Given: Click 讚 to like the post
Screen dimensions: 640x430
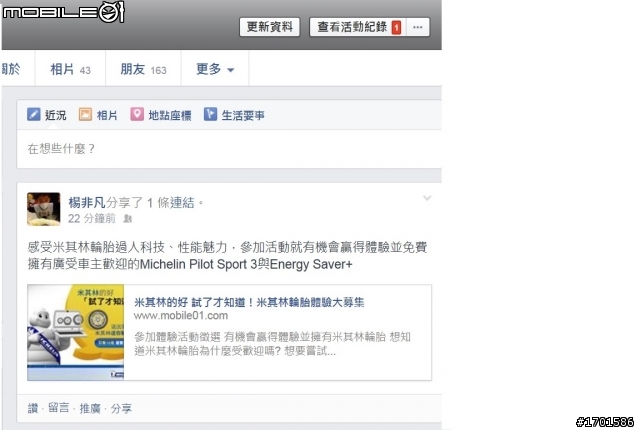Looking at the screenshot, I should pos(33,408).
